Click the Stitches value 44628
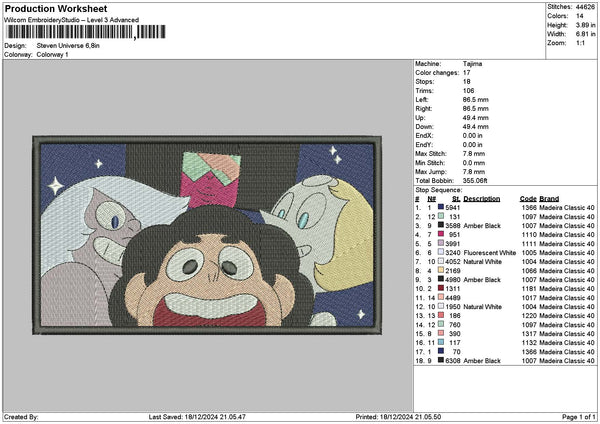The width and height of the screenshot is (600, 424). (x=585, y=7)
